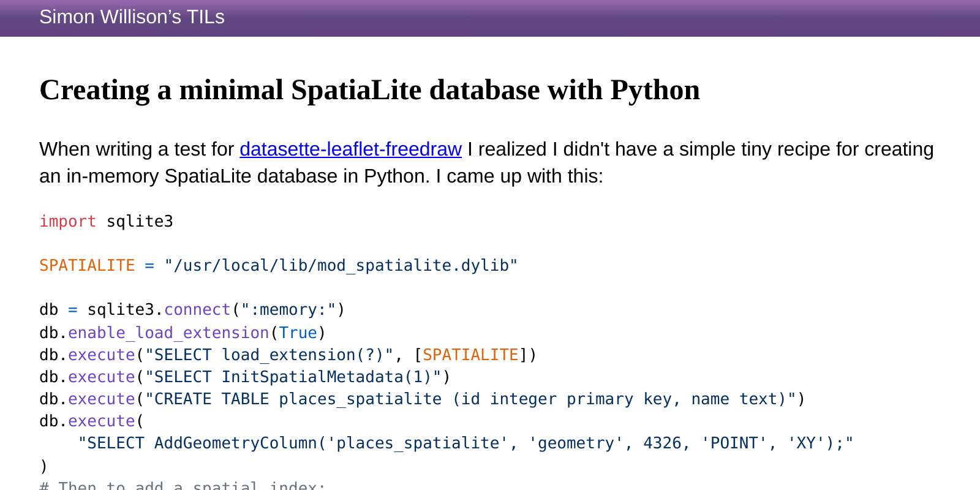Open the Simon Willison's TILs header link
Screen dimensions: 980x490
pos(132,17)
